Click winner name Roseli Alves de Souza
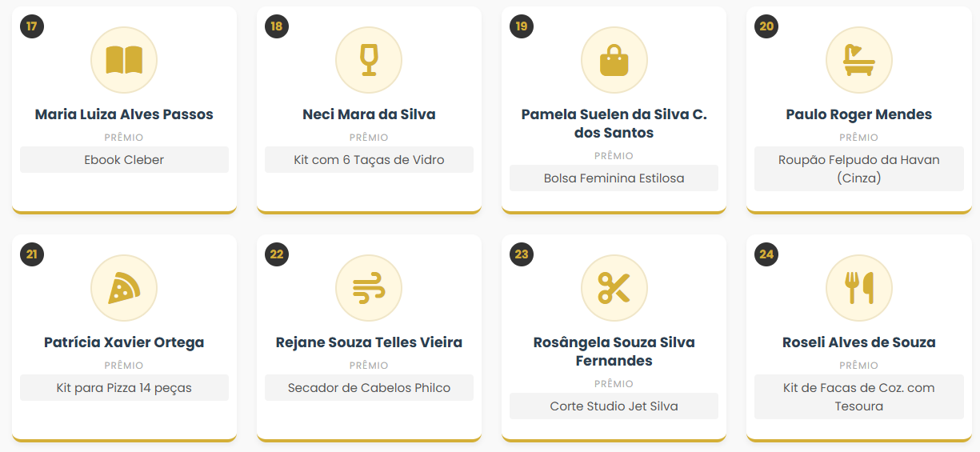The width and height of the screenshot is (980, 452). (x=858, y=342)
